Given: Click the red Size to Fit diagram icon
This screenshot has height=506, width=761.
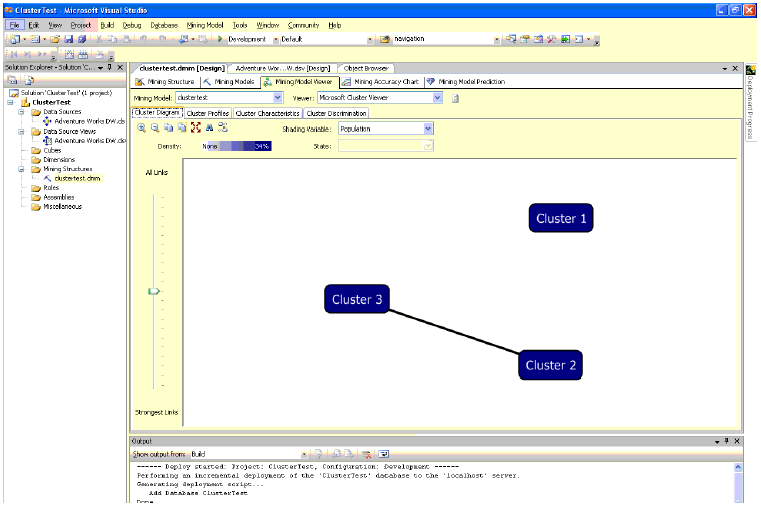Looking at the screenshot, I should point(196,128).
